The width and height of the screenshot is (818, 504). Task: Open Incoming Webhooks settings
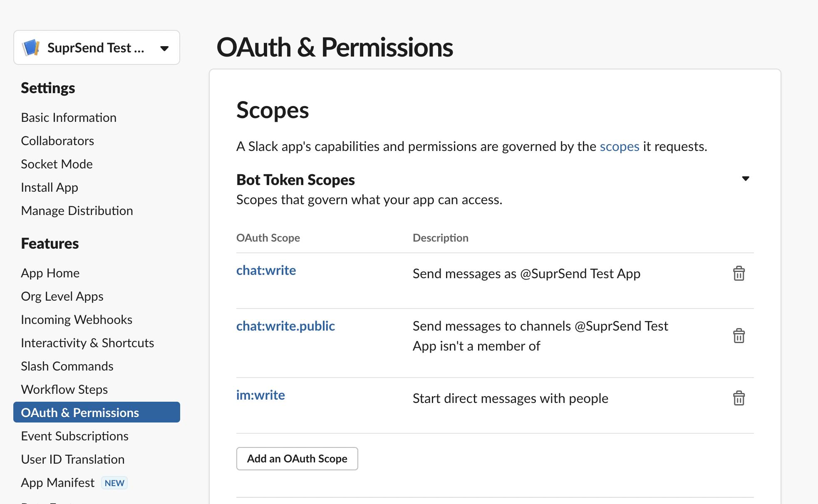tap(77, 320)
